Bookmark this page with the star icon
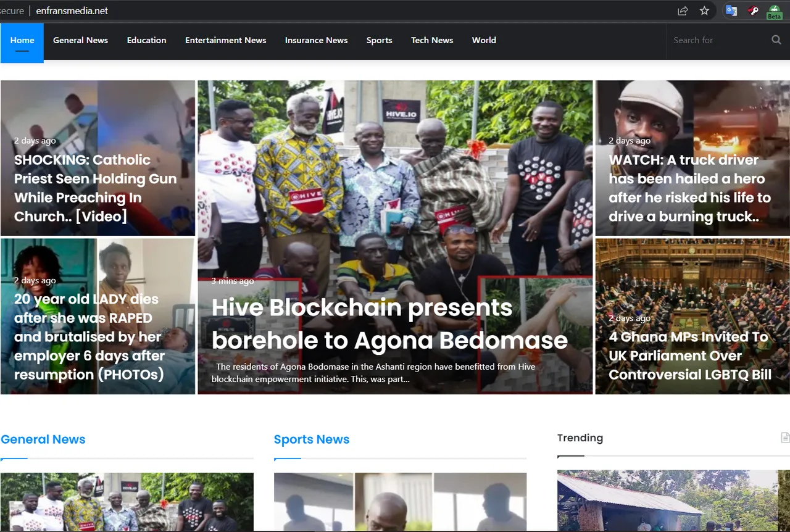 pos(704,10)
